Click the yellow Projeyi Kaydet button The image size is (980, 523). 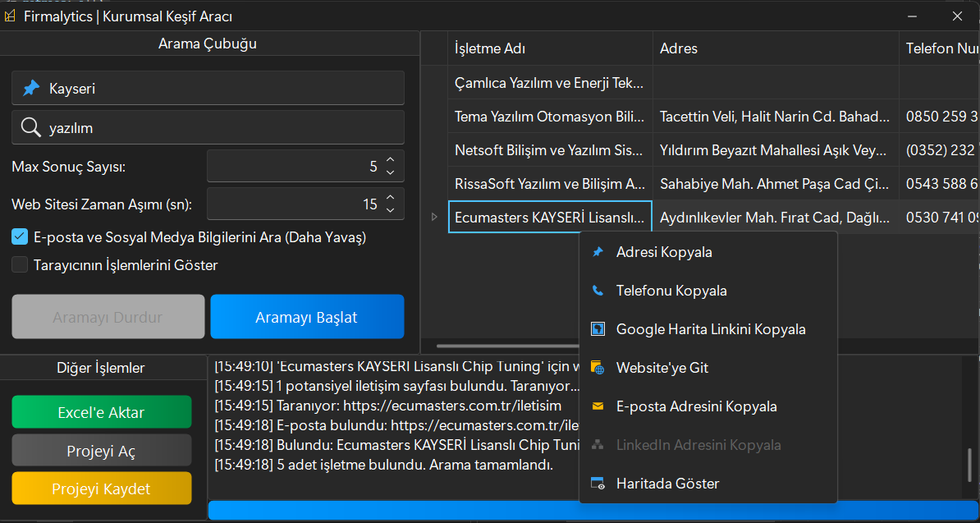click(101, 489)
